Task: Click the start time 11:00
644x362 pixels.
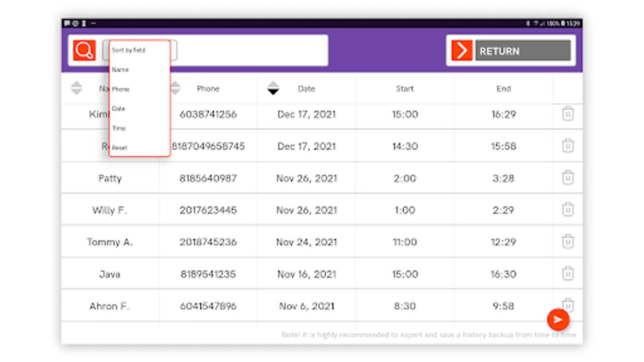Action: pos(405,242)
